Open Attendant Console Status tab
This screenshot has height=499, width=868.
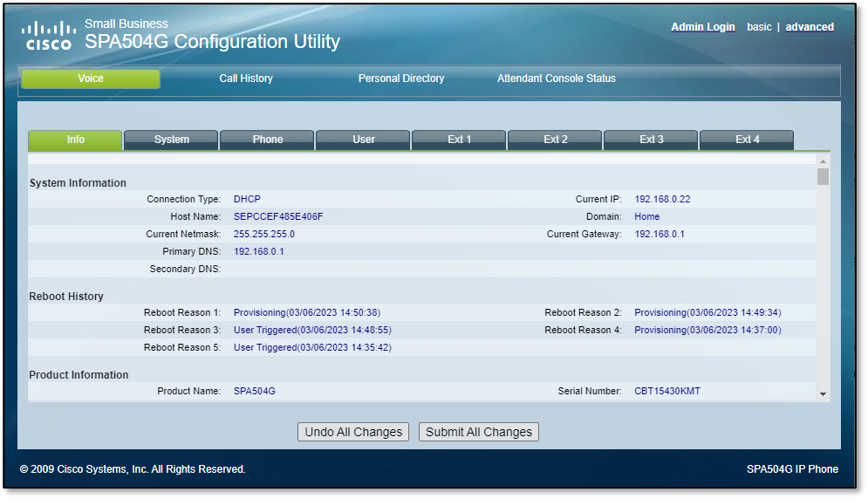[556, 79]
